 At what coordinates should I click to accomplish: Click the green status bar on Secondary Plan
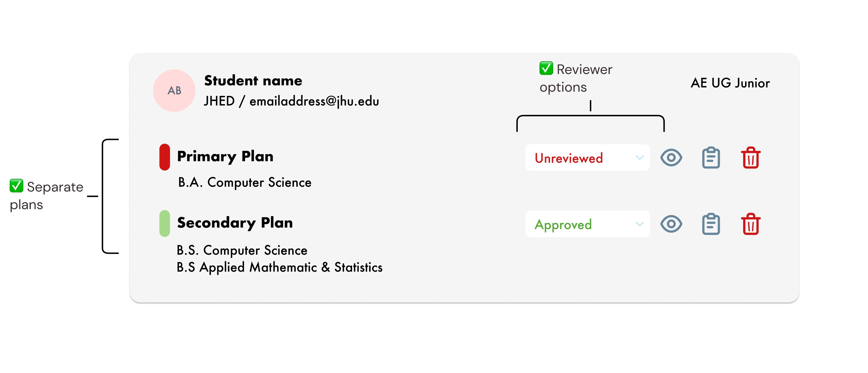pos(164,223)
